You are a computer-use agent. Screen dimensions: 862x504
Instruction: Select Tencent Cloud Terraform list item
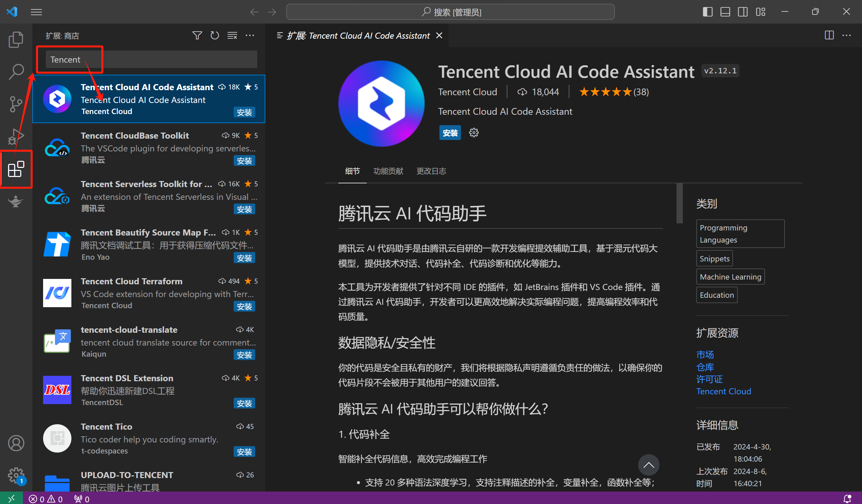[149, 293]
